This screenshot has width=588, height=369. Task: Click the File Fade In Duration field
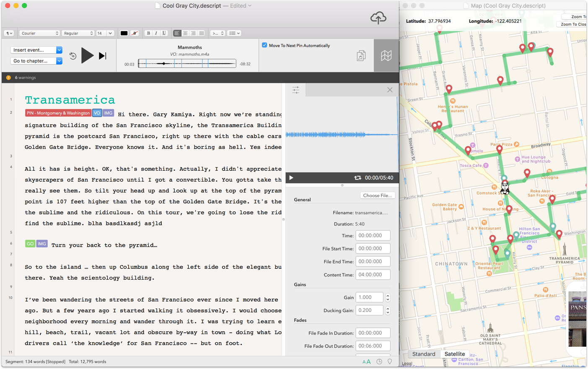(373, 333)
